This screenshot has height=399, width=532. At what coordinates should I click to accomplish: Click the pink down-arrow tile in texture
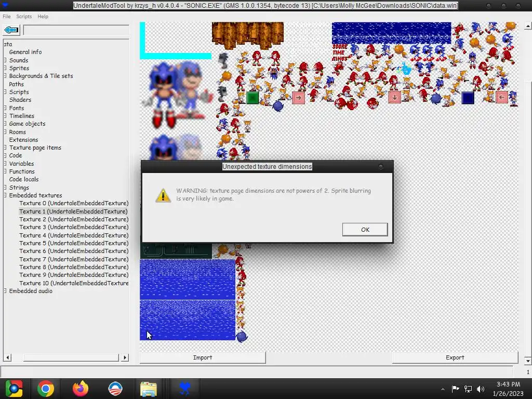[394, 97]
